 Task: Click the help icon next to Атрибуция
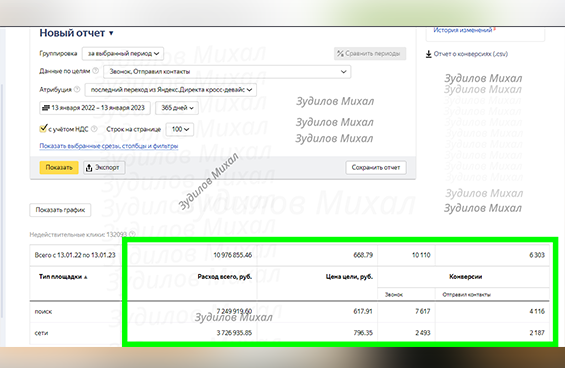(77, 89)
